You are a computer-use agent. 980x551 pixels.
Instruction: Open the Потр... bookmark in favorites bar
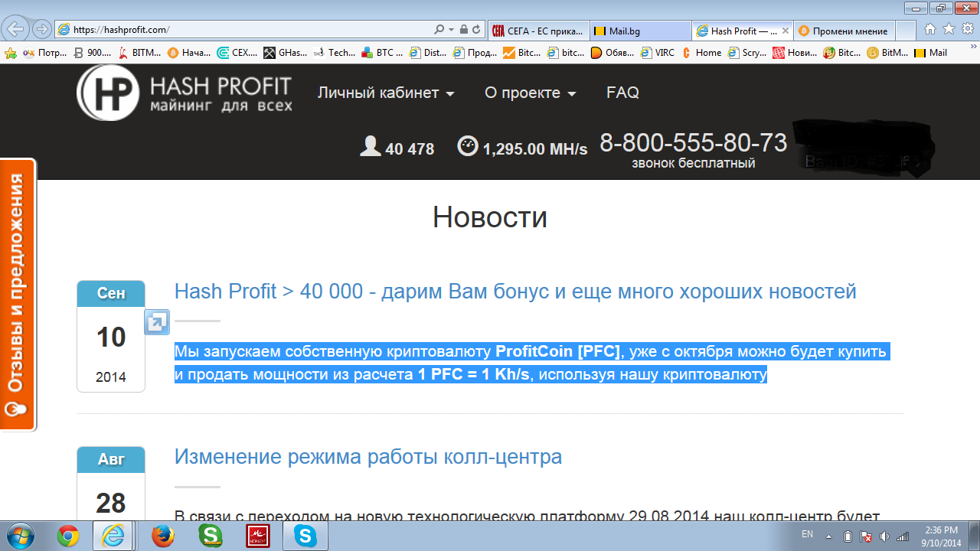(x=45, y=53)
